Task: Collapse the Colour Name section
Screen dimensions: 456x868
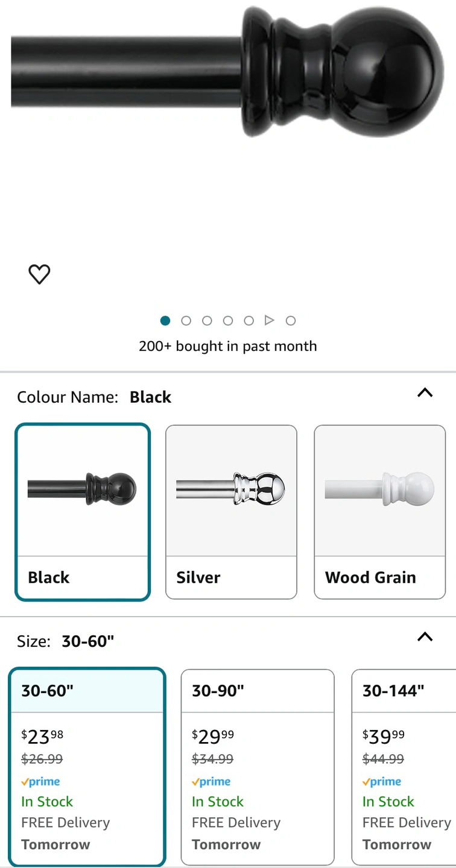Action: point(425,393)
